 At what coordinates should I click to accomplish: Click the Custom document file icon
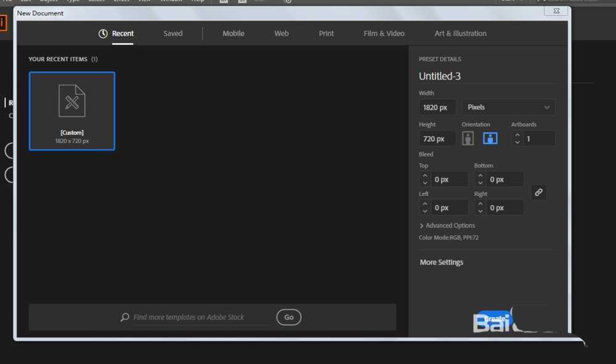(x=72, y=101)
